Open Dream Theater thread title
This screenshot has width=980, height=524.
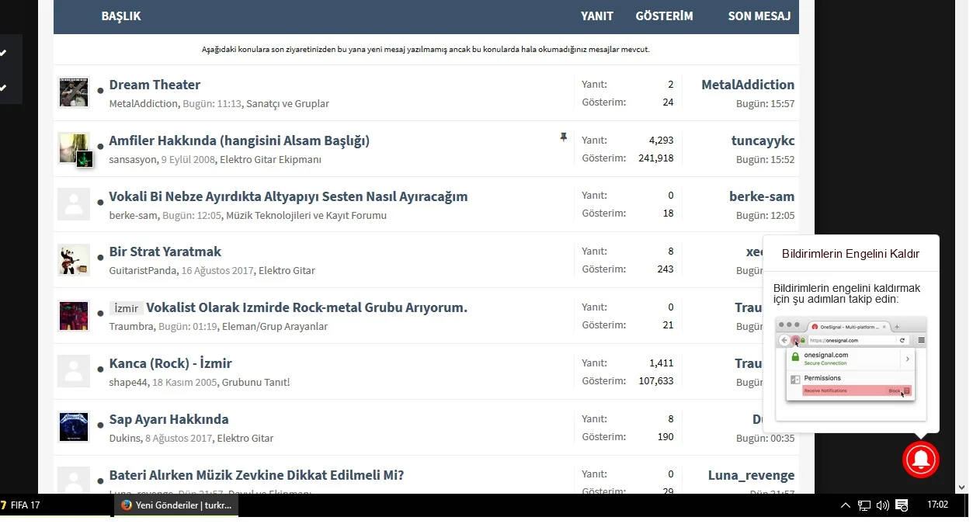coord(155,85)
